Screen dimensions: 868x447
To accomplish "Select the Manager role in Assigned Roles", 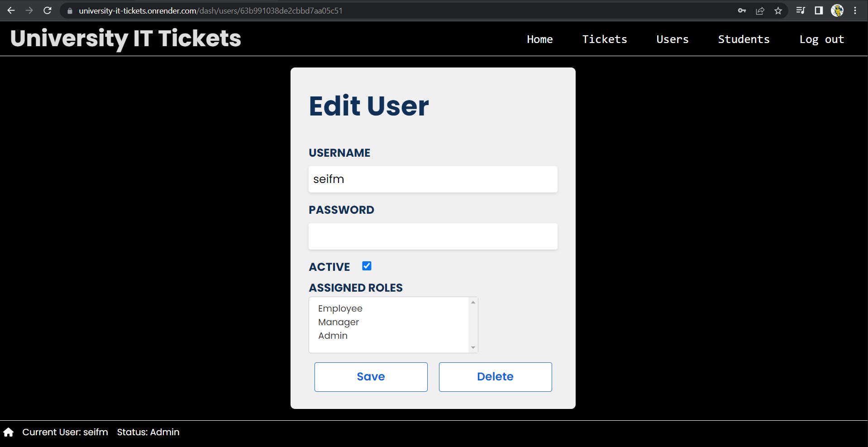I will tap(338, 322).
